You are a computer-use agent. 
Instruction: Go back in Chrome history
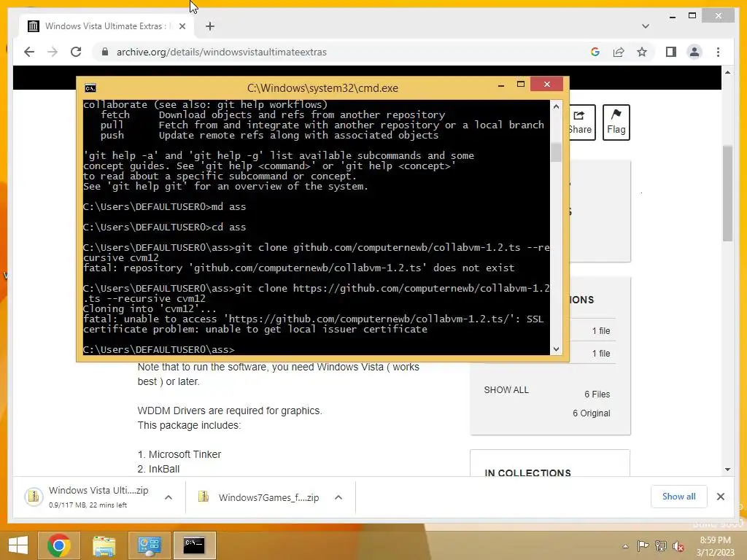(x=29, y=52)
